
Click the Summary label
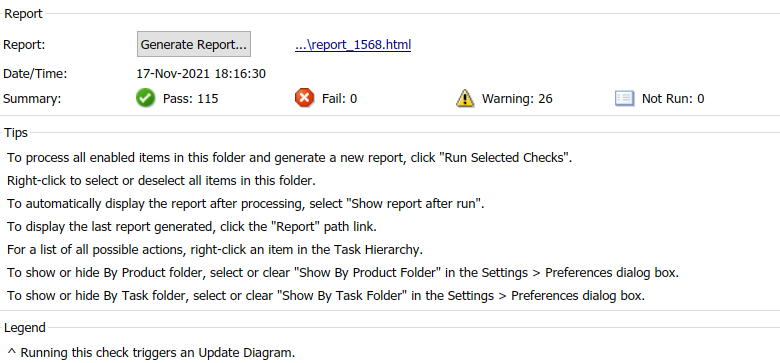click(32, 99)
